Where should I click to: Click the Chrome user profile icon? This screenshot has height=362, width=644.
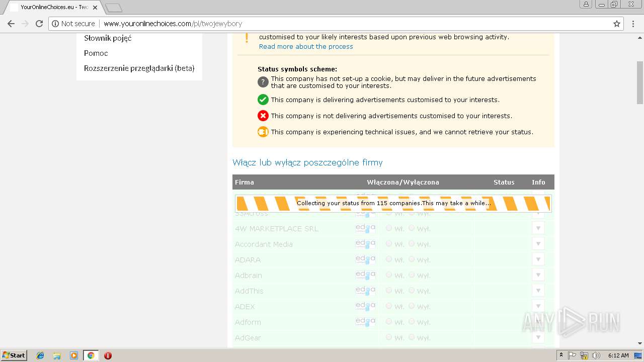point(586,5)
